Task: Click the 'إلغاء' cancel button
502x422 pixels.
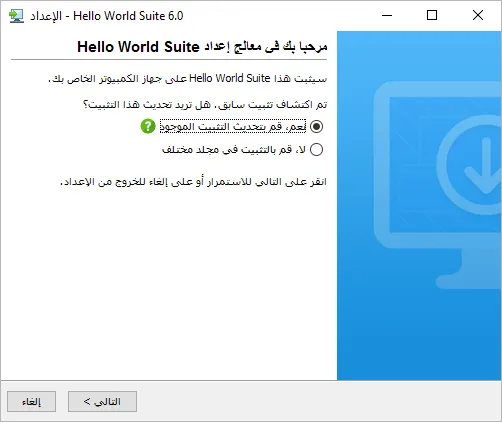Action: click(31, 401)
